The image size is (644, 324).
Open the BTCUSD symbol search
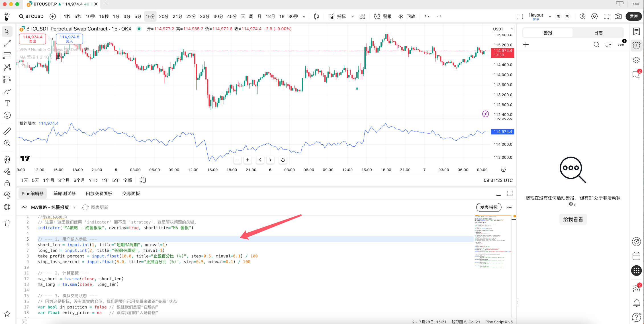pyautogui.click(x=31, y=17)
